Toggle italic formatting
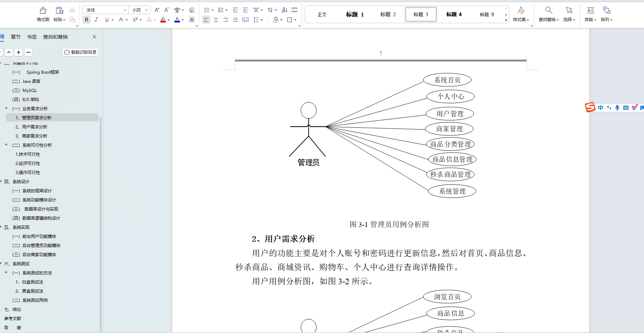Screen dimensions: 644x333 96,20
